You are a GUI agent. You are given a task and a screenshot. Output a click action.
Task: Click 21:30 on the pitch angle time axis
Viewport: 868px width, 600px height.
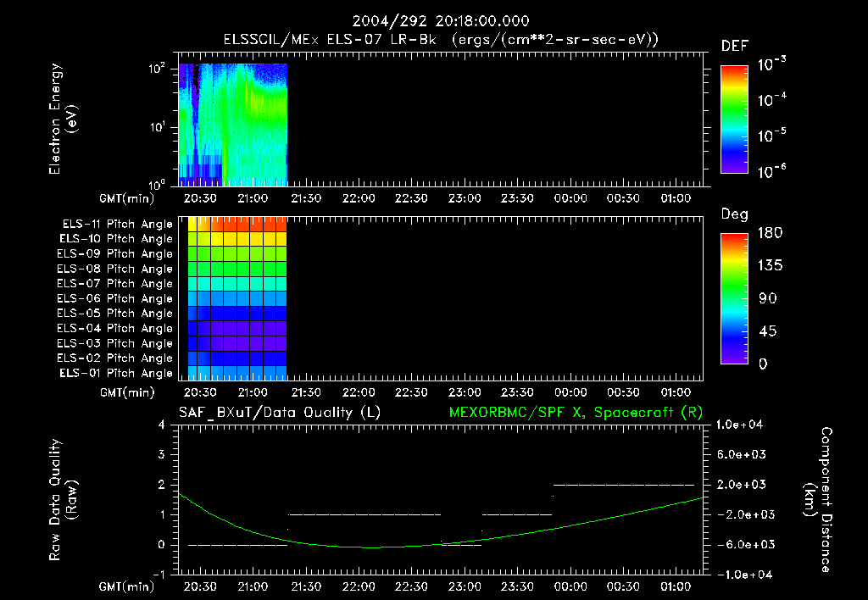pos(306,392)
